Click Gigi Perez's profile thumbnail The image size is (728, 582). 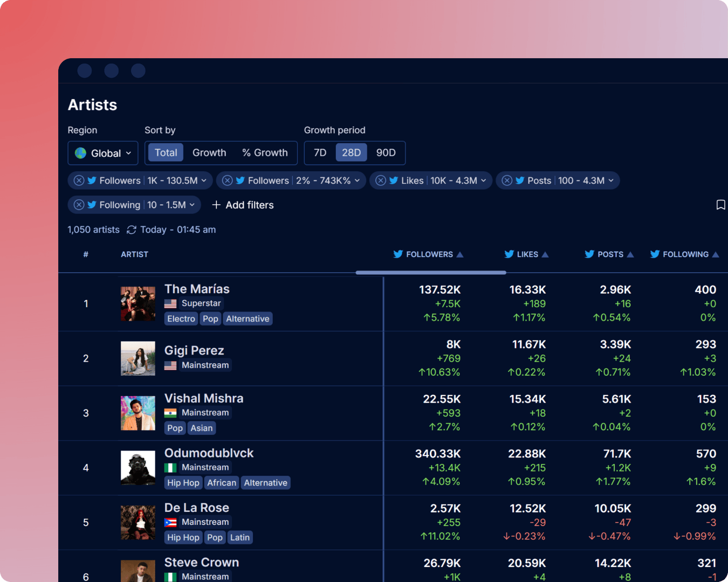(x=138, y=358)
